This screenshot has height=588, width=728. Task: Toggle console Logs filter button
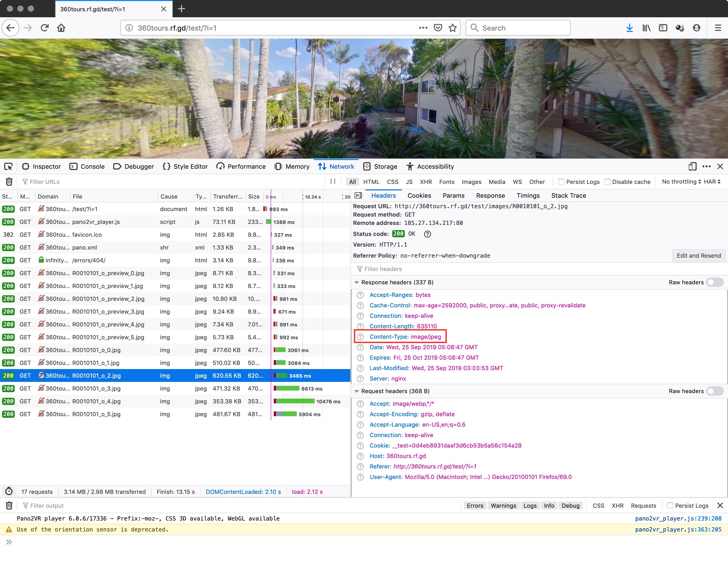point(530,505)
